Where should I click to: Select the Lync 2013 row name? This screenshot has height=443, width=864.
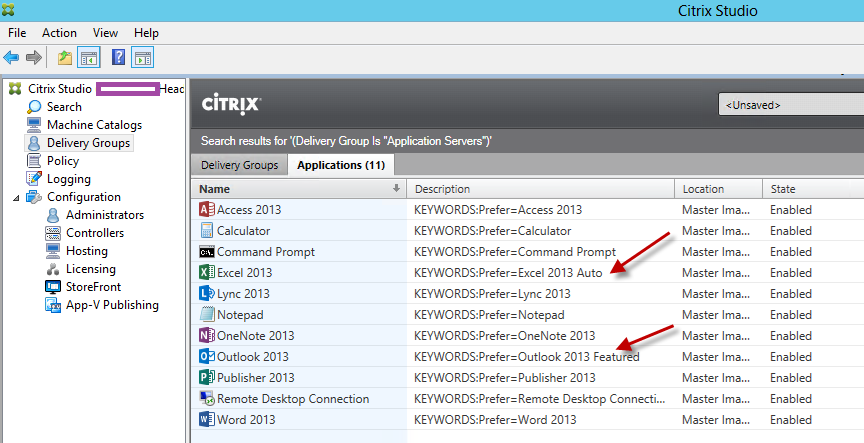click(x=243, y=294)
